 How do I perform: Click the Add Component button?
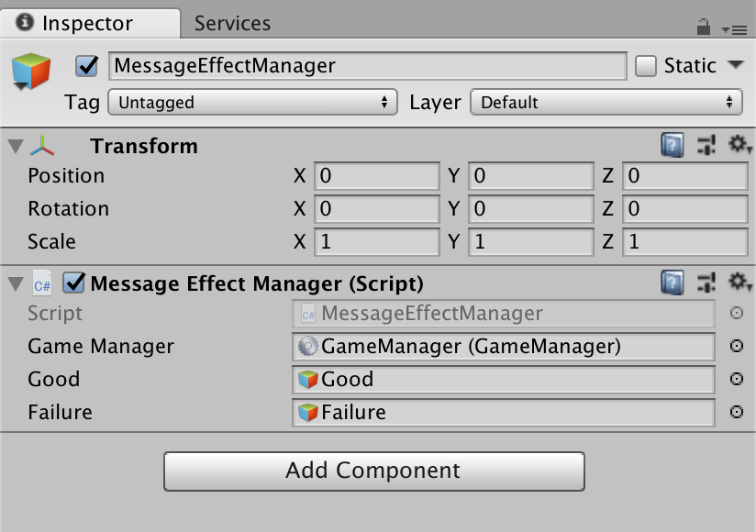tap(374, 471)
